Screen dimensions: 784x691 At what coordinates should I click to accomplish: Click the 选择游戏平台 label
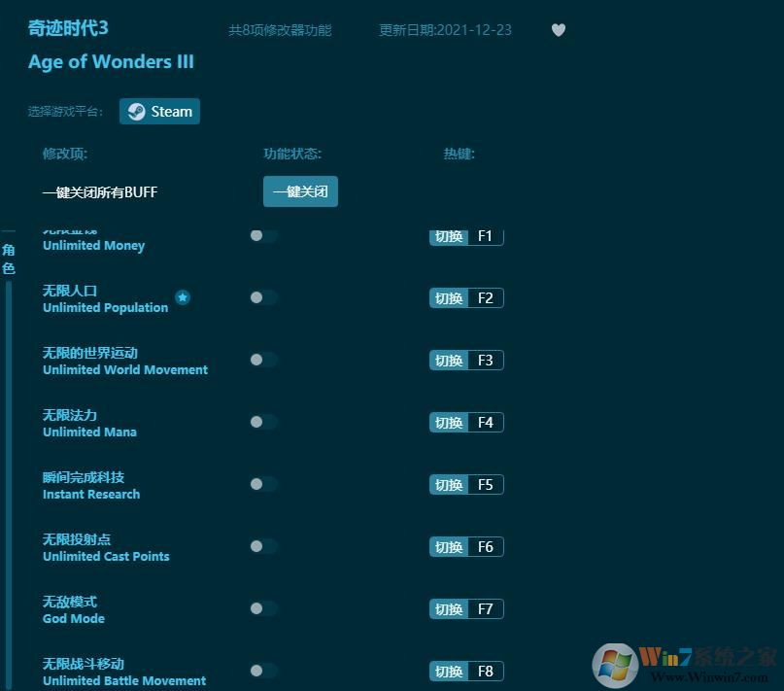[x=65, y=111]
